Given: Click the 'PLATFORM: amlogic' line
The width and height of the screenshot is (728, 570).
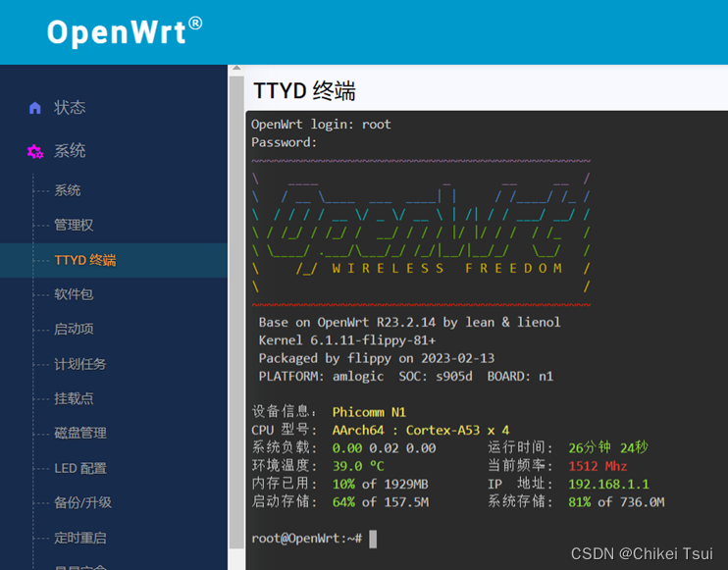Looking at the screenshot, I should point(406,376).
